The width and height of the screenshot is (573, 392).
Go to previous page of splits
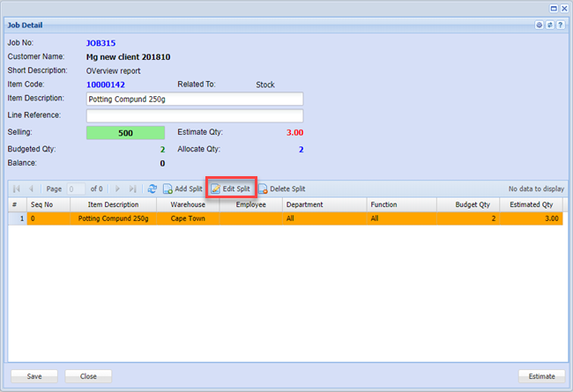pos(31,189)
